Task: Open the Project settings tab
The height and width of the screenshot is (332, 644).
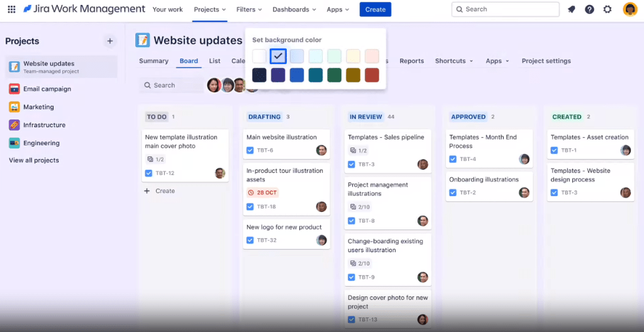Action: (x=547, y=61)
